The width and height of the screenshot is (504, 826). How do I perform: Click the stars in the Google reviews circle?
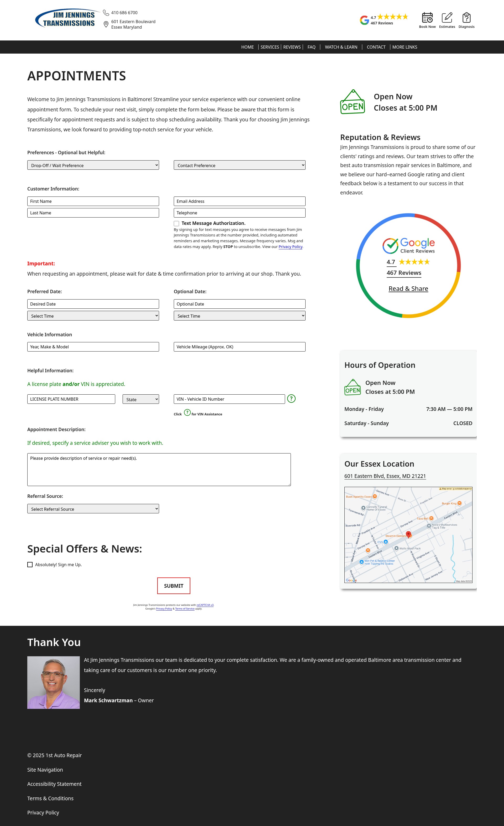pos(414,262)
